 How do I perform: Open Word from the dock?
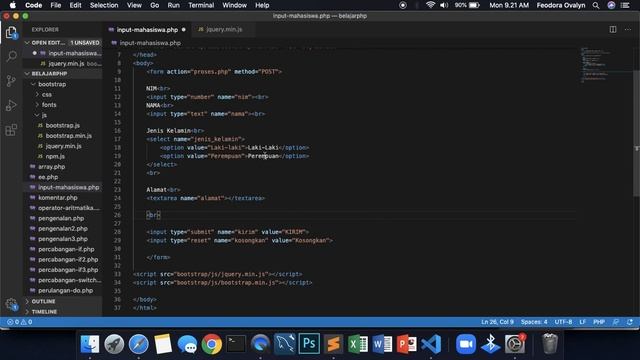tap(382, 344)
